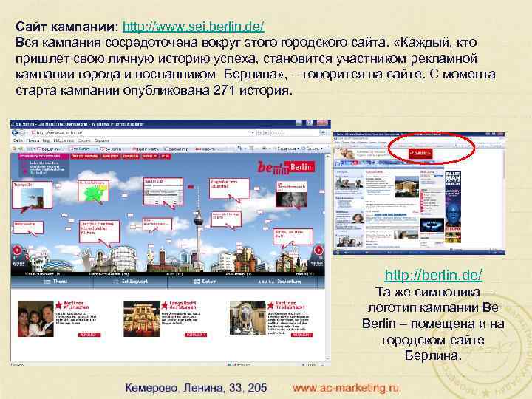Click the back arrow in Internet Explorer
This screenshot has height=399, width=532.
(16, 133)
